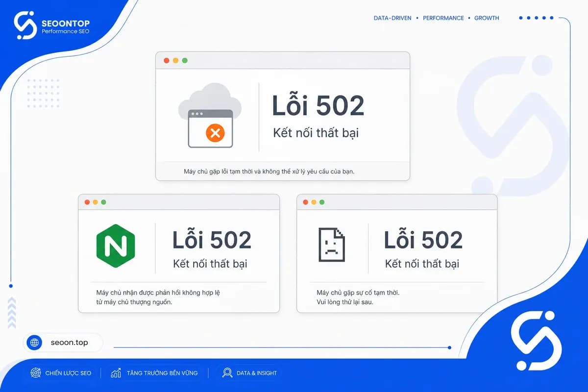Click GROWTH text at top

[x=487, y=18]
